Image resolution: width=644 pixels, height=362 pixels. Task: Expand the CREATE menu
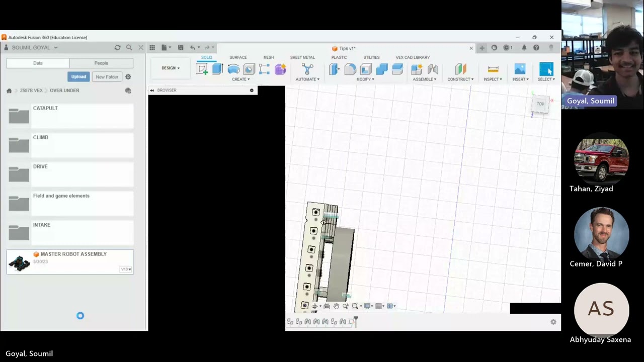240,79
